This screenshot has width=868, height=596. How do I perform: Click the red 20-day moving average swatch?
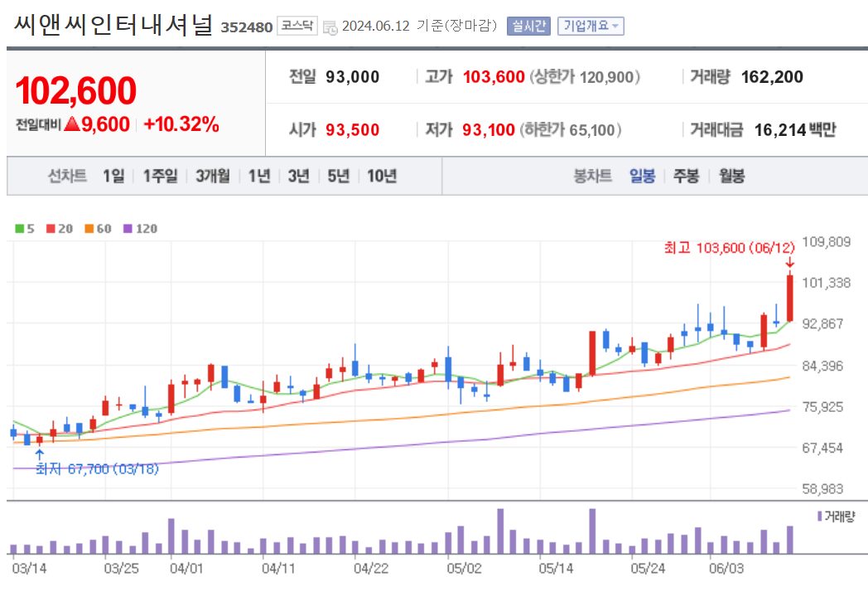coord(51,229)
